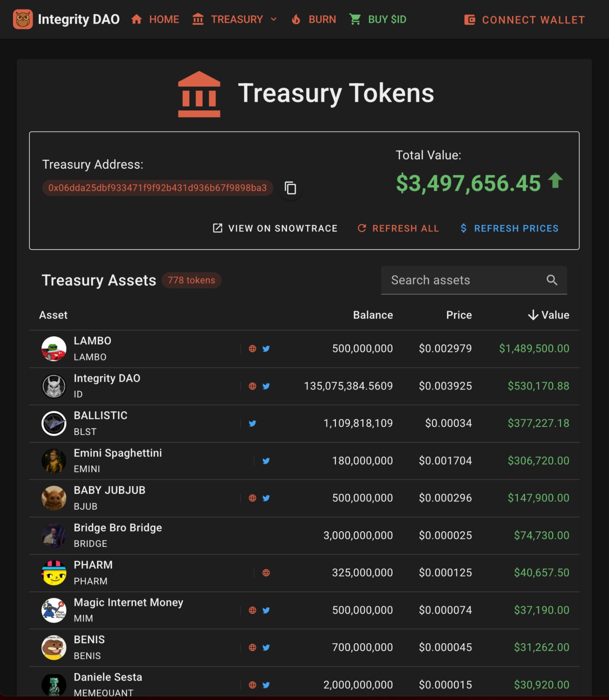Open Emini Spaghettini's Twitter icon
The width and height of the screenshot is (609, 700).
coord(266,461)
